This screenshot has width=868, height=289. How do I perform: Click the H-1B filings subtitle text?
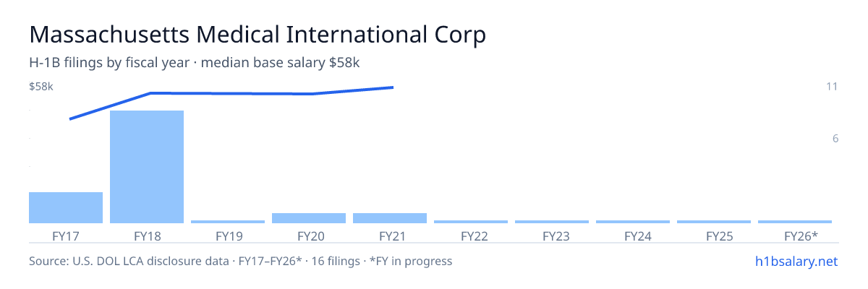[x=195, y=63]
